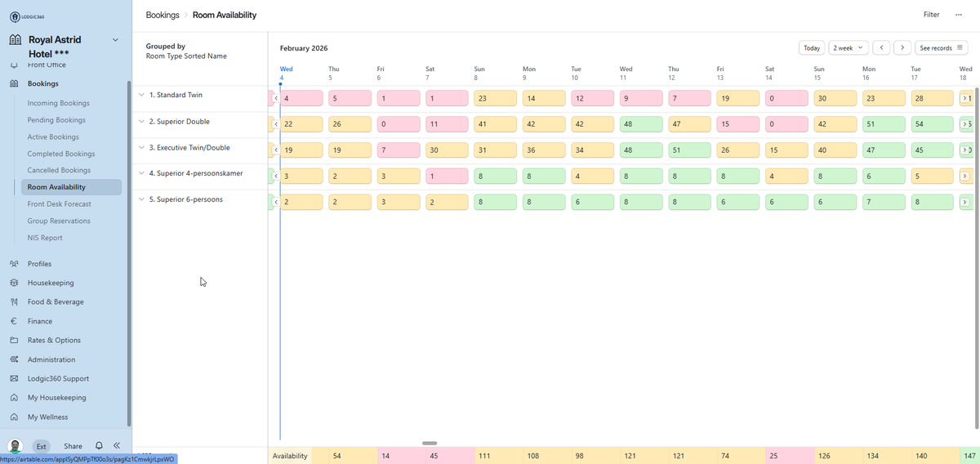Viewport: 980px width, 464px height.
Task: Collapse the 3. Executive Twin/Double group
Action: (142, 148)
